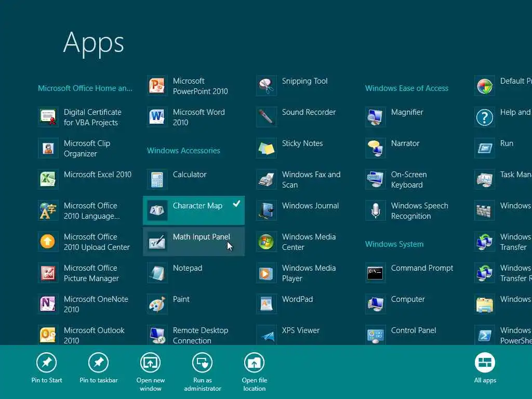The image size is (532, 399).
Task: Click Open new window icon
Action: (x=150, y=362)
